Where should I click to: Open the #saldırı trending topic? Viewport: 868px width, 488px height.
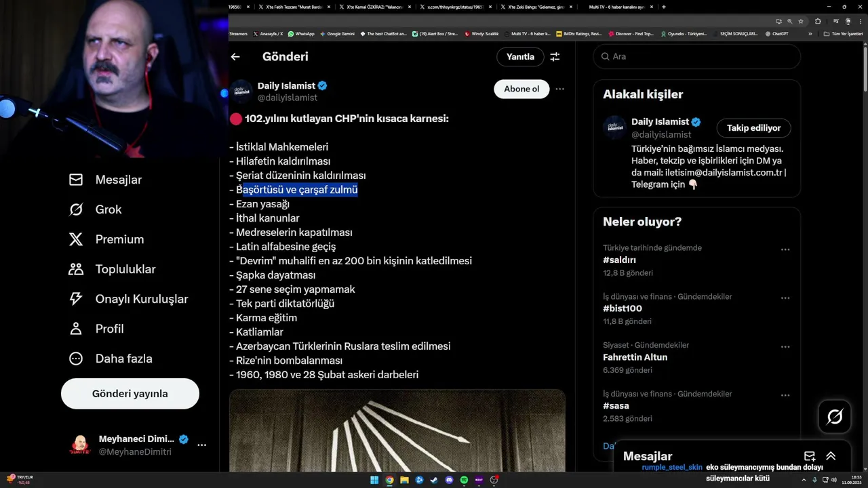coord(619,260)
